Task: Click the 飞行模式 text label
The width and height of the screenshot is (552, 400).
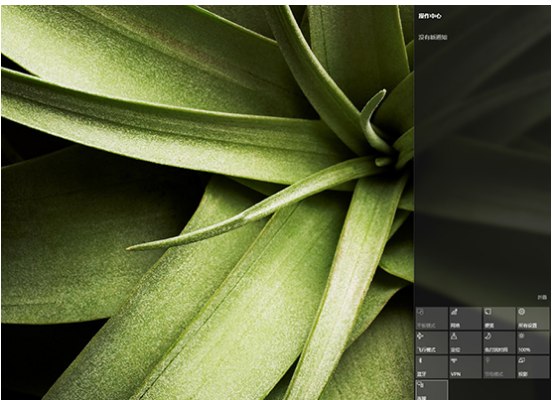Action: coord(426,350)
